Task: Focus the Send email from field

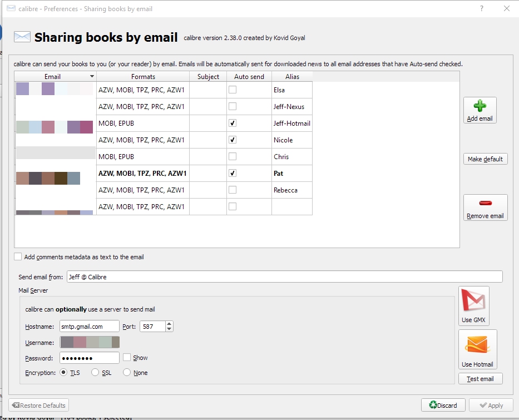Action: tap(285, 276)
